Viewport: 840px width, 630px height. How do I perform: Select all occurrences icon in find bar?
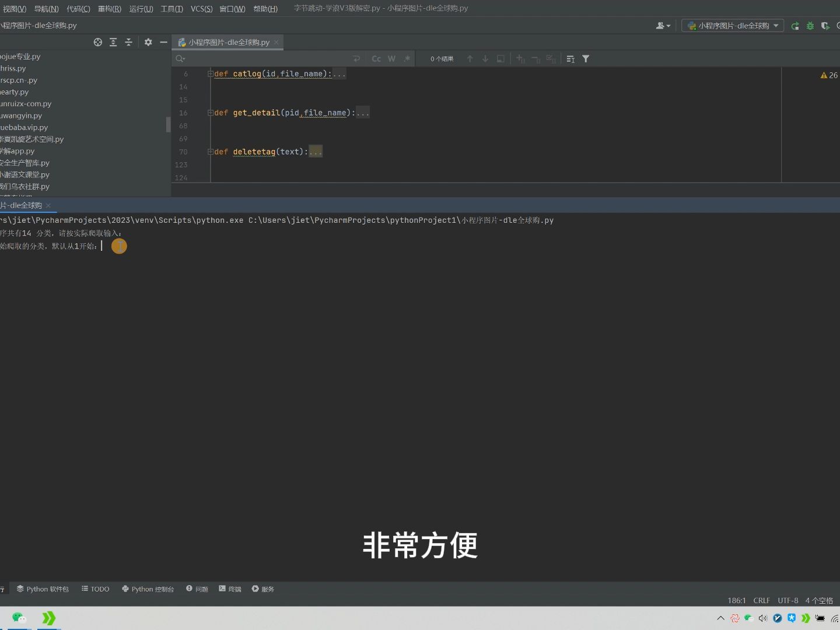(x=551, y=59)
